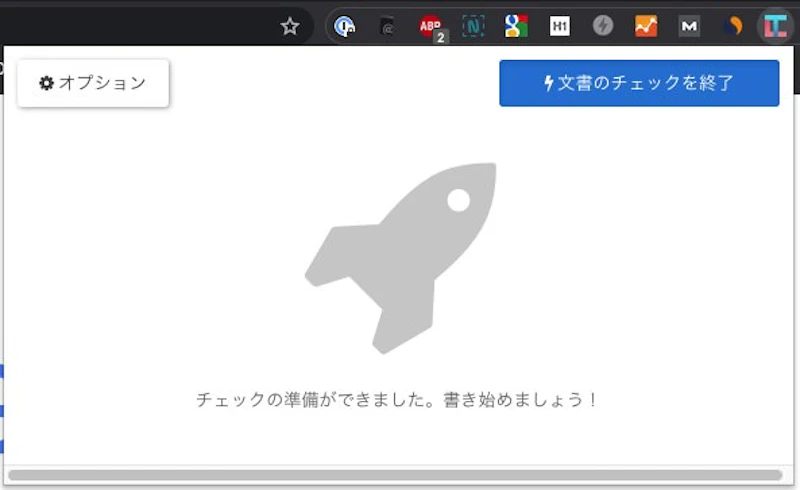Open the M extension icon
Image resolution: width=800 pixels, height=490 pixels.
(689, 26)
